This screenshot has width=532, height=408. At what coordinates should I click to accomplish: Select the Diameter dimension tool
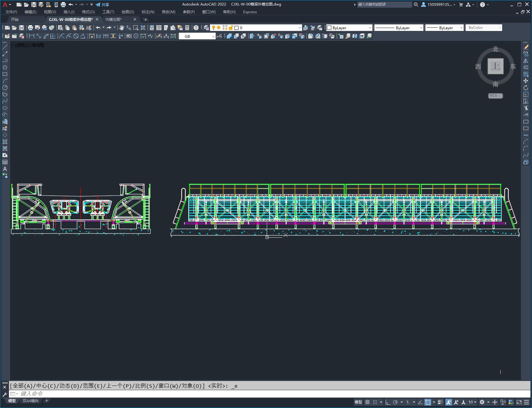point(76,36)
